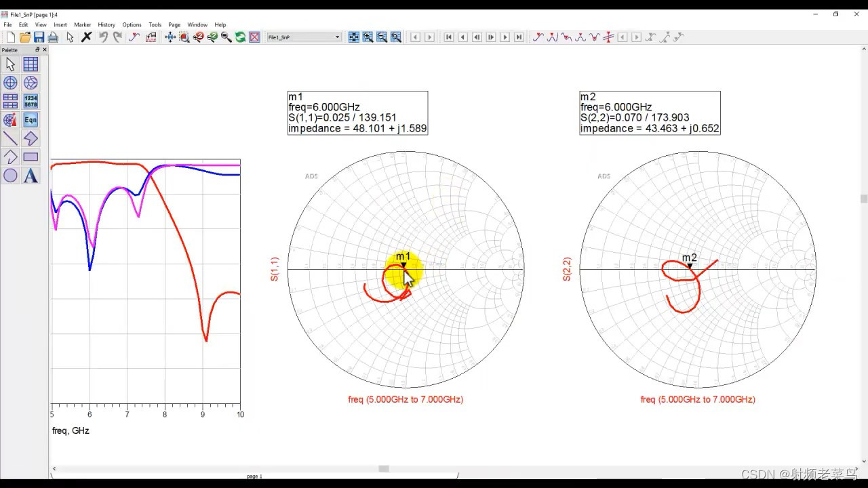Select the rectangle drawing tool

point(31,157)
